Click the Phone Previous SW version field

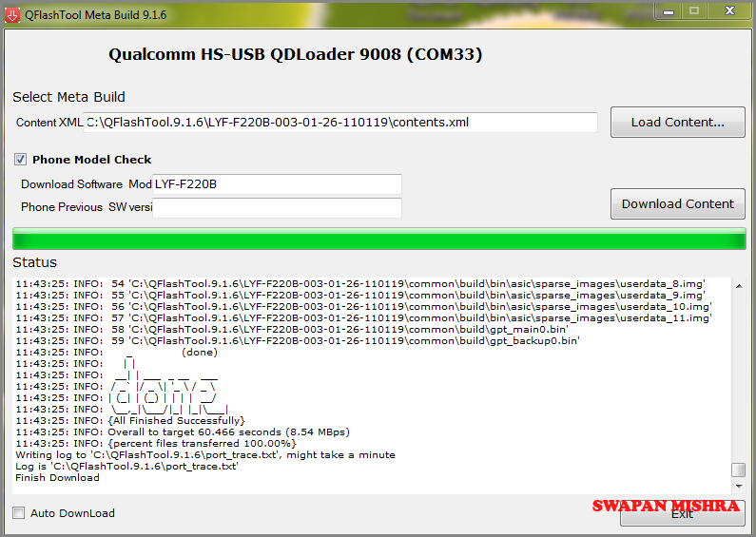(x=277, y=207)
